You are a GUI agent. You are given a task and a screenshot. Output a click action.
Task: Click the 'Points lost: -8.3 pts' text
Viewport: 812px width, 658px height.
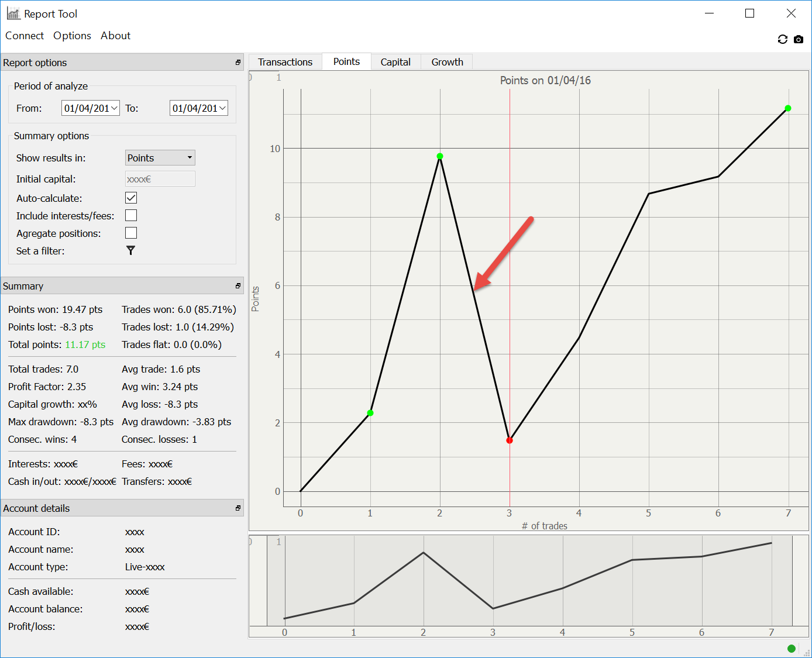(51, 327)
